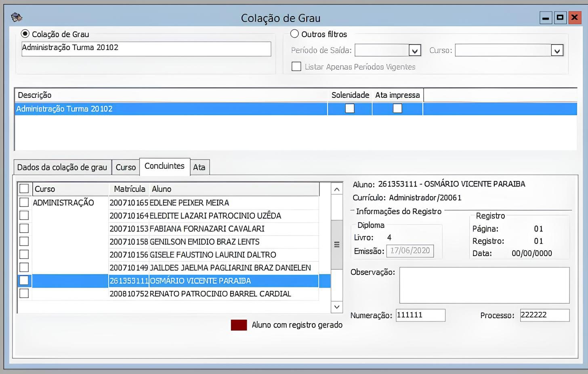Open the 'Curso' tab
The height and width of the screenshot is (374, 588).
126,167
